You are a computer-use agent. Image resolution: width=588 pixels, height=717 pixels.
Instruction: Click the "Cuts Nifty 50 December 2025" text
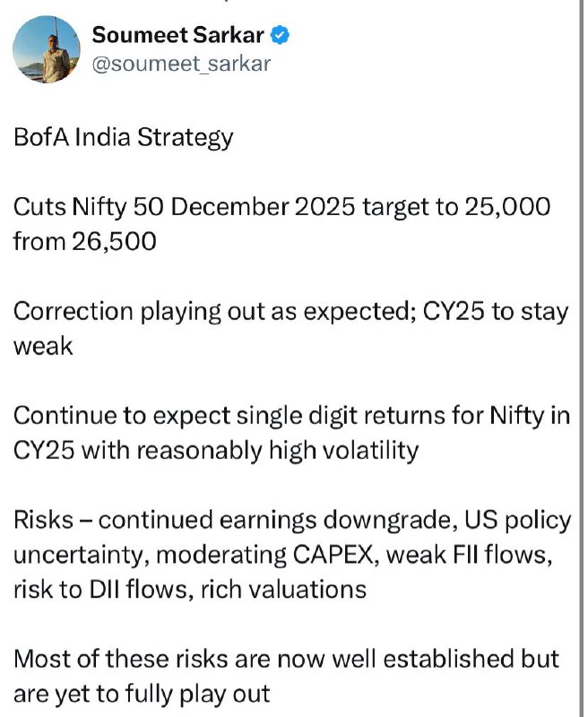[185, 207]
